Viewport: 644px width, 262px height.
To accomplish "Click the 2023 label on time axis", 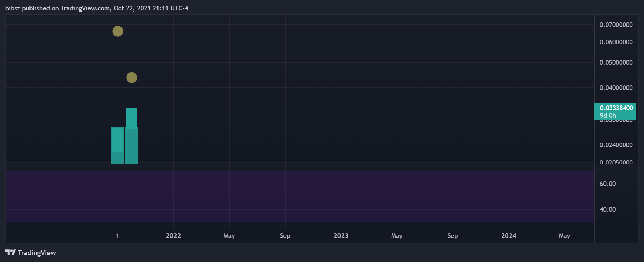I will tap(341, 236).
